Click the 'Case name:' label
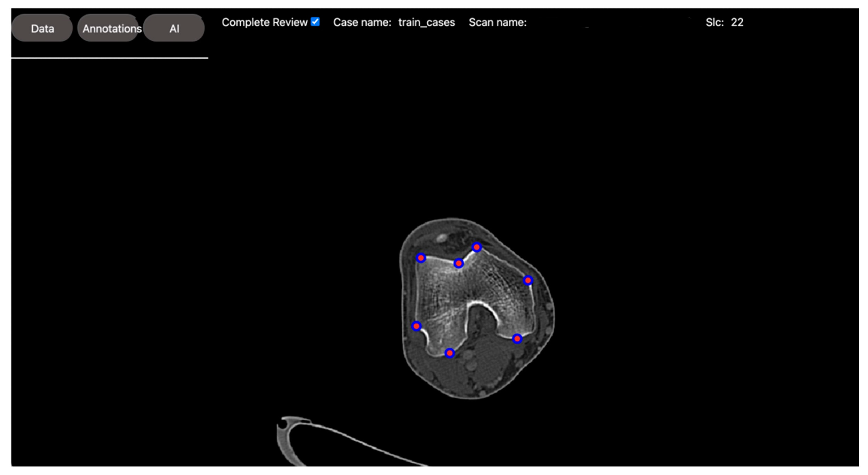The width and height of the screenshot is (868, 475). 362,22
